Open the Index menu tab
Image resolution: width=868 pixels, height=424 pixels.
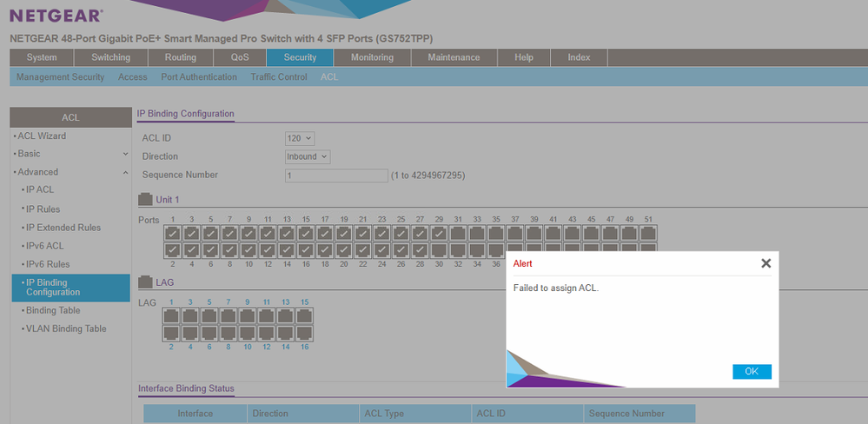(x=579, y=57)
